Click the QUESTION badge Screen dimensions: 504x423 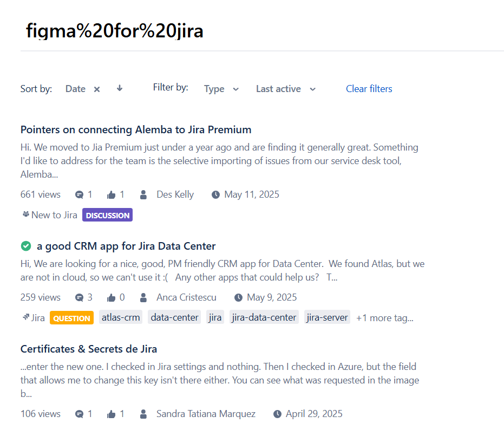[x=71, y=318]
